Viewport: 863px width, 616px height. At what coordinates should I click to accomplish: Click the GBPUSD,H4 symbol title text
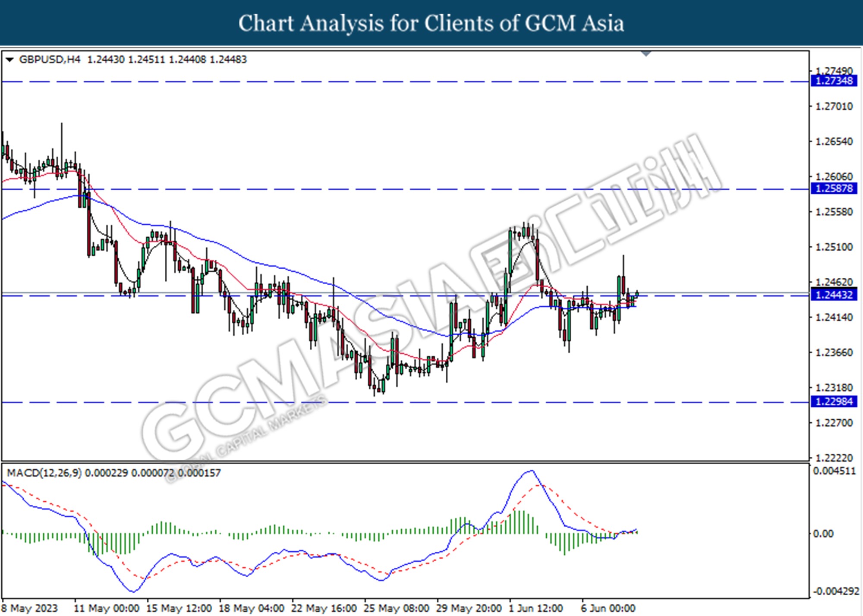pos(50,60)
